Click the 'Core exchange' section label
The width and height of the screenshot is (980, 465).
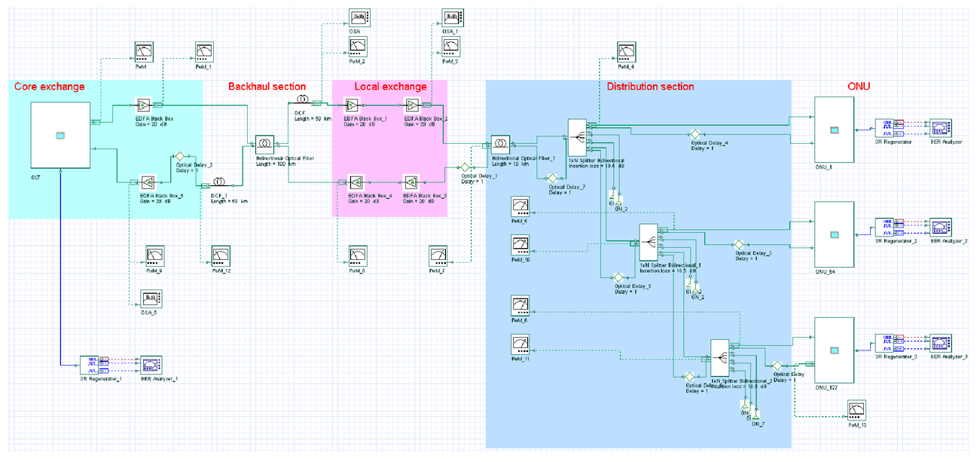(x=50, y=87)
